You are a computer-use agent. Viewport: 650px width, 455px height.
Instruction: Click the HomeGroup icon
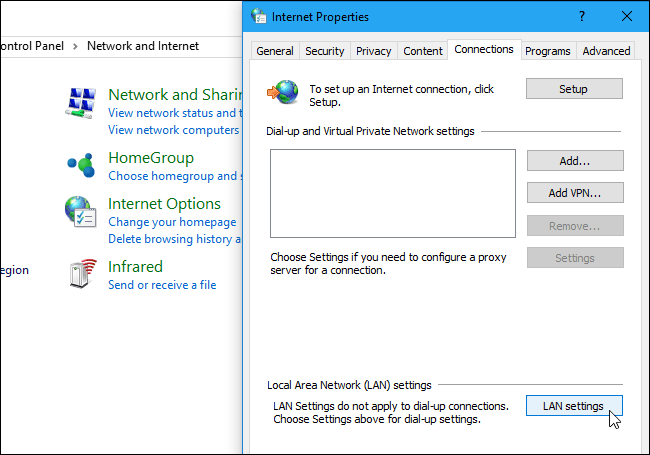(x=81, y=165)
